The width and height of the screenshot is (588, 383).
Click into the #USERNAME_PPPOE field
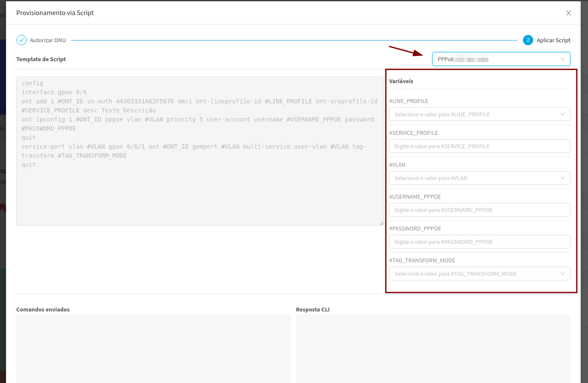[x=479, y=210]
